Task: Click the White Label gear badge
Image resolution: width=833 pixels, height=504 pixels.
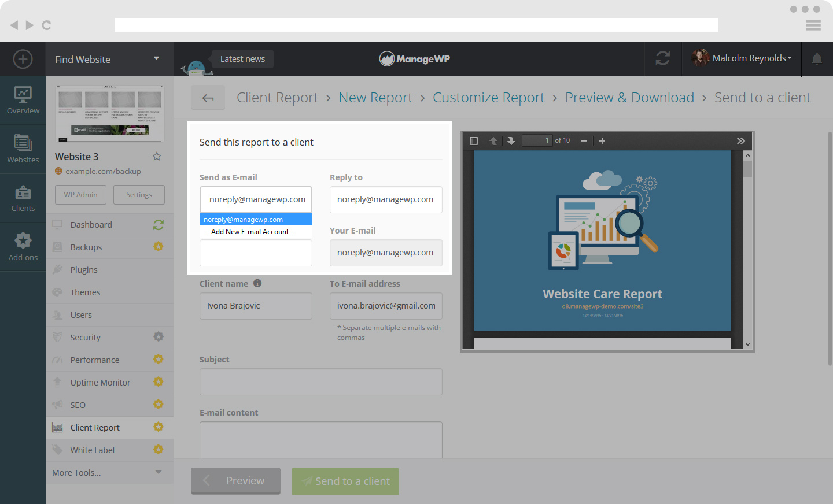Action: click(x=158, y=450)
